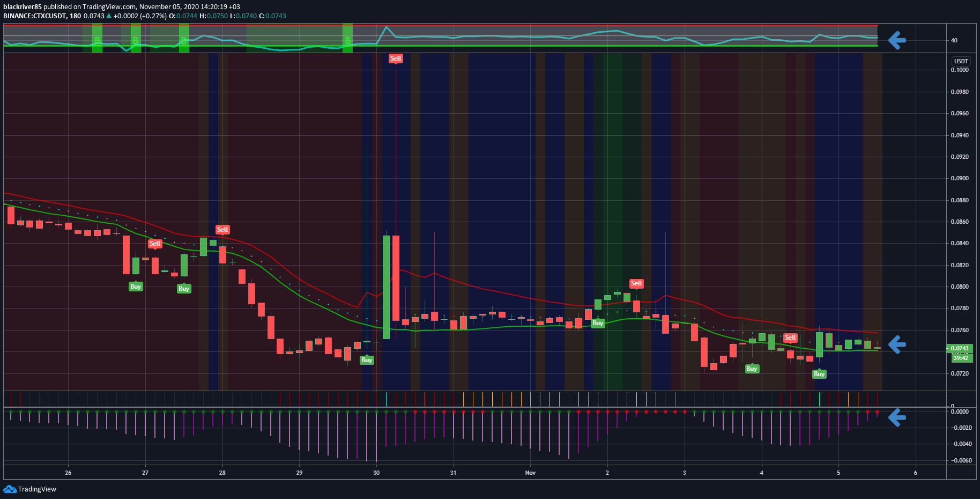Click the date 3 on the time axis

[685, 473]
